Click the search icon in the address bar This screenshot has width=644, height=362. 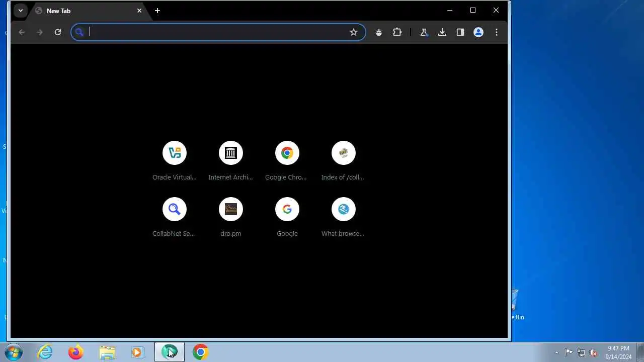point(79,32)
